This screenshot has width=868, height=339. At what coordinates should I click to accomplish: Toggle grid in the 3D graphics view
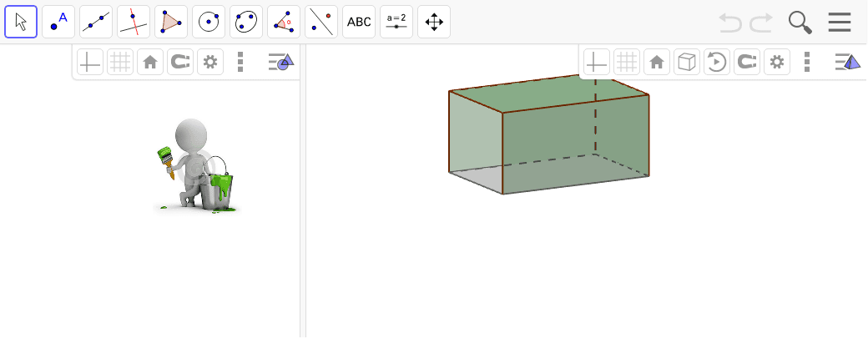tap(627, 62)
